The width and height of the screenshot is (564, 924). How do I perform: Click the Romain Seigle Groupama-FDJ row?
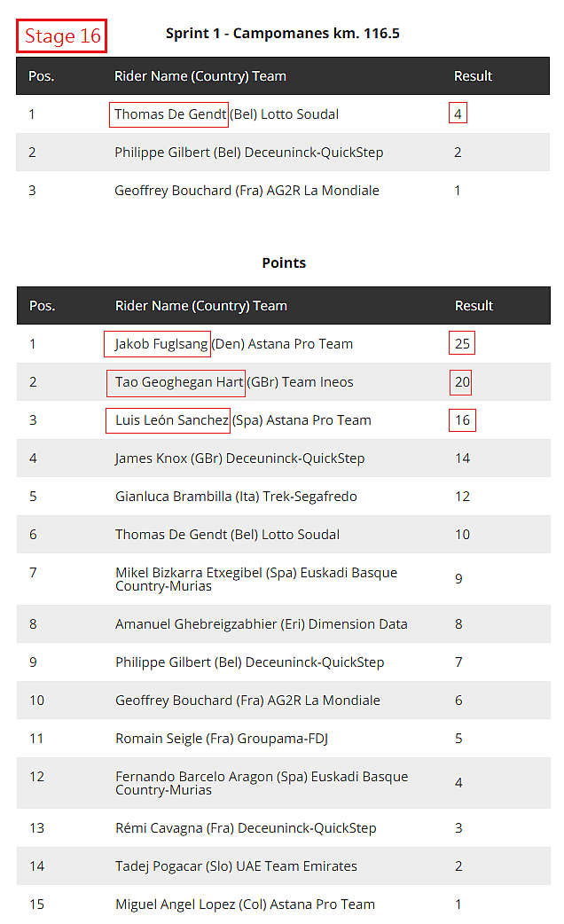284,739
